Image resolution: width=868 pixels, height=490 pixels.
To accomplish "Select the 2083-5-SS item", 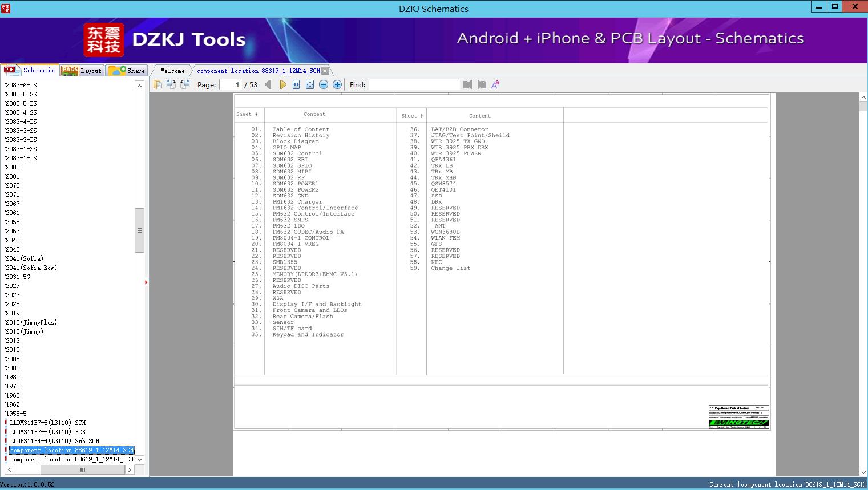I will click(x=21, y=94).
